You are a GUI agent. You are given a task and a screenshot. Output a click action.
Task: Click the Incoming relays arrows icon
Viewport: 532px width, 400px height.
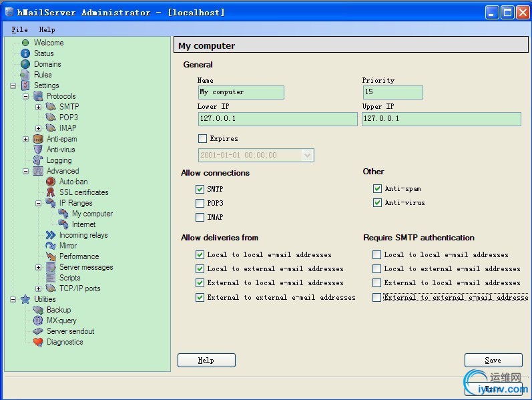51,235
